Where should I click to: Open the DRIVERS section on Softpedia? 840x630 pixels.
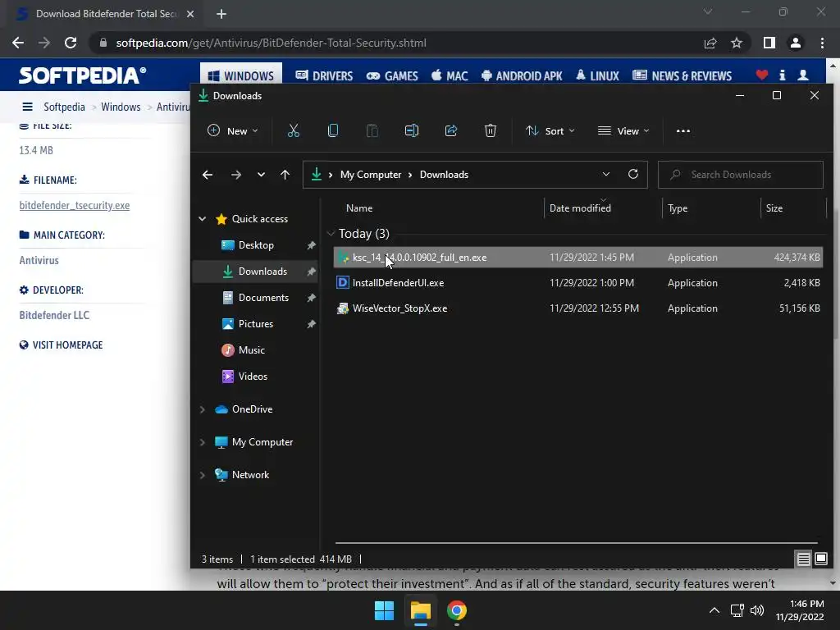(x=324, y=76)
